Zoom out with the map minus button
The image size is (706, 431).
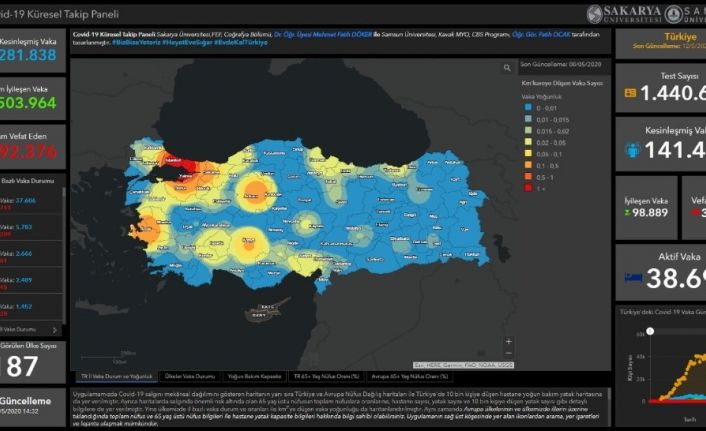pyautogui.click(x=508, y=353)
